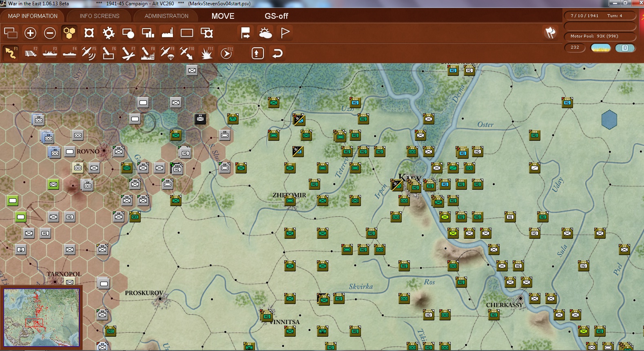Open the weather sun-and-cloud icon
The height and width of the screenshot is (351, 644).
(265, 33)
